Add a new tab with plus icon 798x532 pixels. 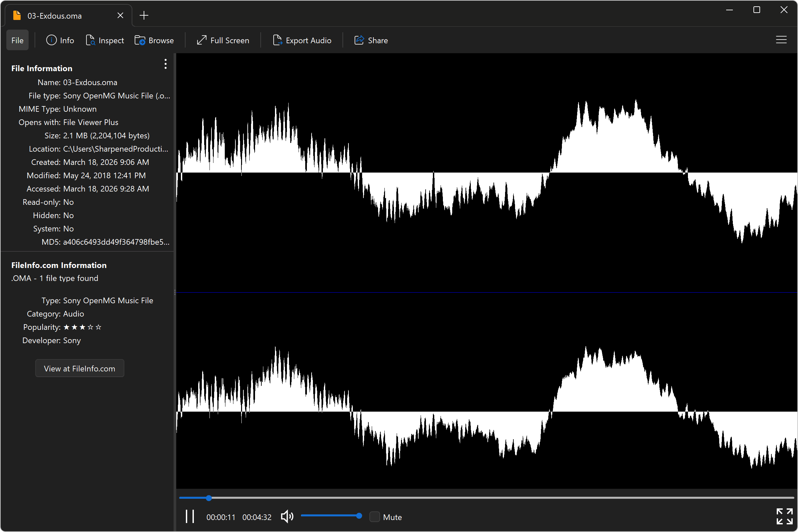[144, 16]
